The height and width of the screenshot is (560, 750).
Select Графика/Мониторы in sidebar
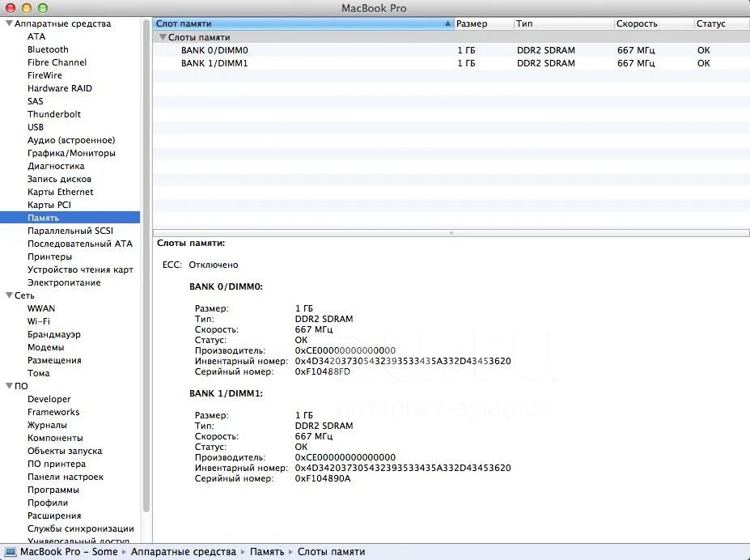point(71,153)
